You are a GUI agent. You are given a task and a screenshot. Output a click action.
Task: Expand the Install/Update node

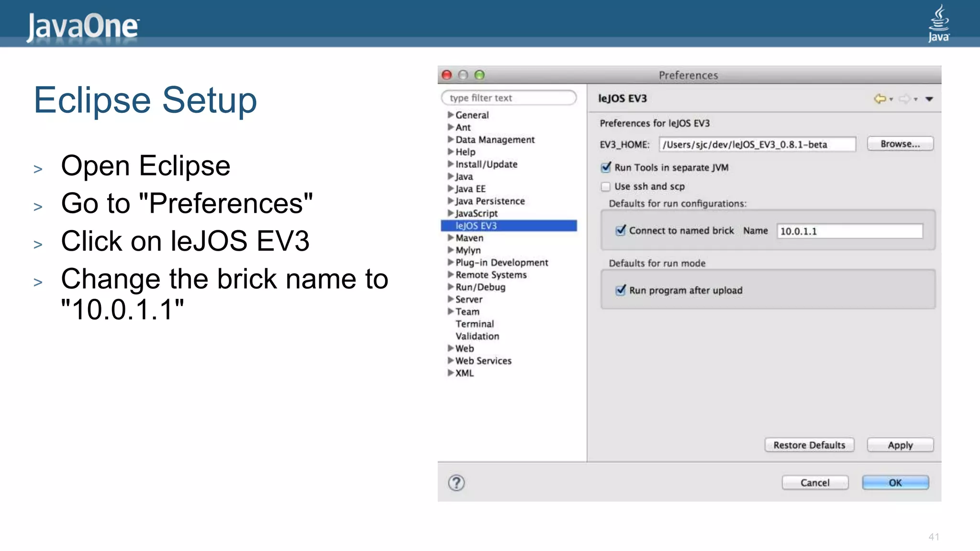tap(450, 164)
